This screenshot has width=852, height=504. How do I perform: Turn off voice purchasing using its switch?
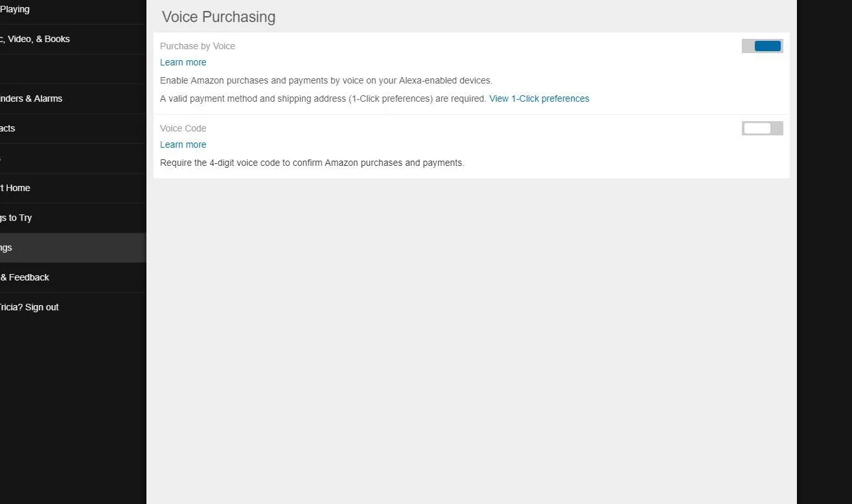[762, 45]
